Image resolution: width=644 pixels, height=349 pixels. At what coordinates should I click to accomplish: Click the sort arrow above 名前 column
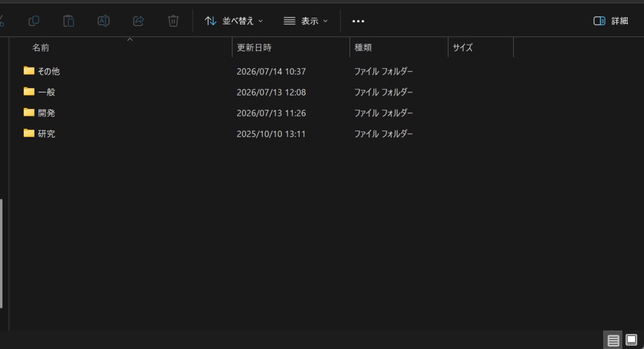(x=130, y=40)
